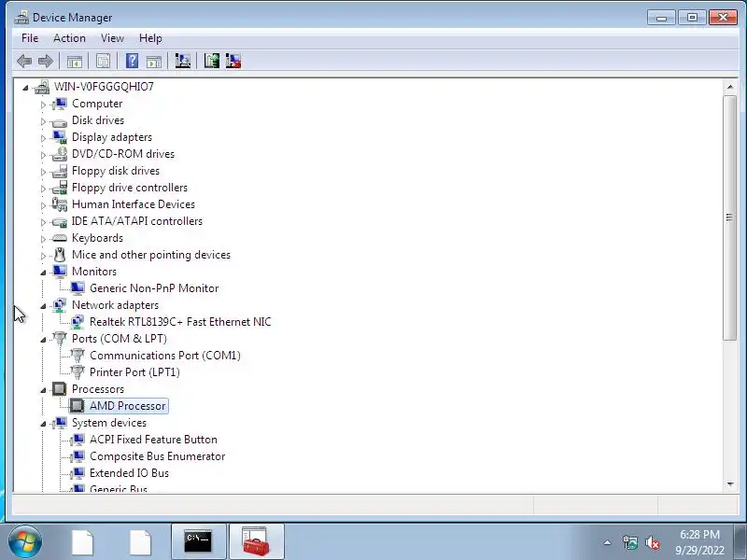This screenshot has width=747, height=560.
Task: Select the Computer category icon
Action: 60,104
